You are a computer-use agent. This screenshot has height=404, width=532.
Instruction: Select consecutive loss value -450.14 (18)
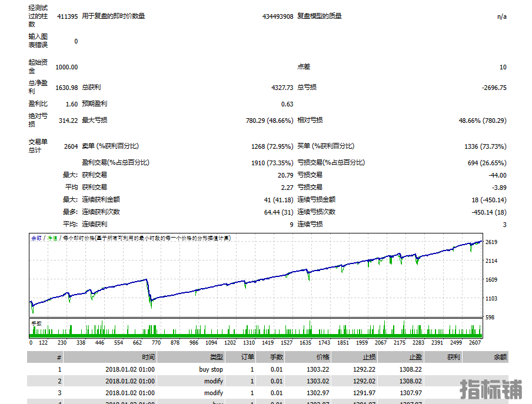tap(489, 212)
